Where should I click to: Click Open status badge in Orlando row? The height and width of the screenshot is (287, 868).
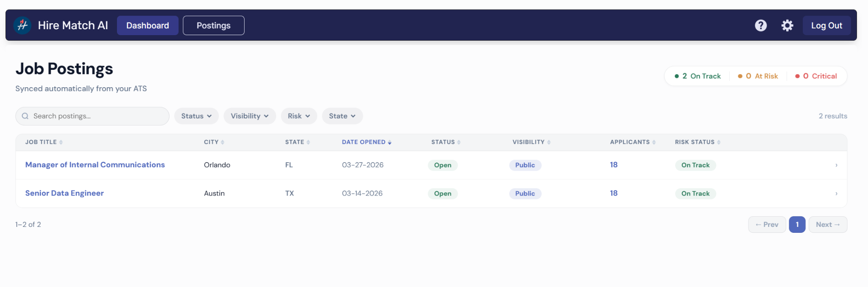(x=442, y=165)
